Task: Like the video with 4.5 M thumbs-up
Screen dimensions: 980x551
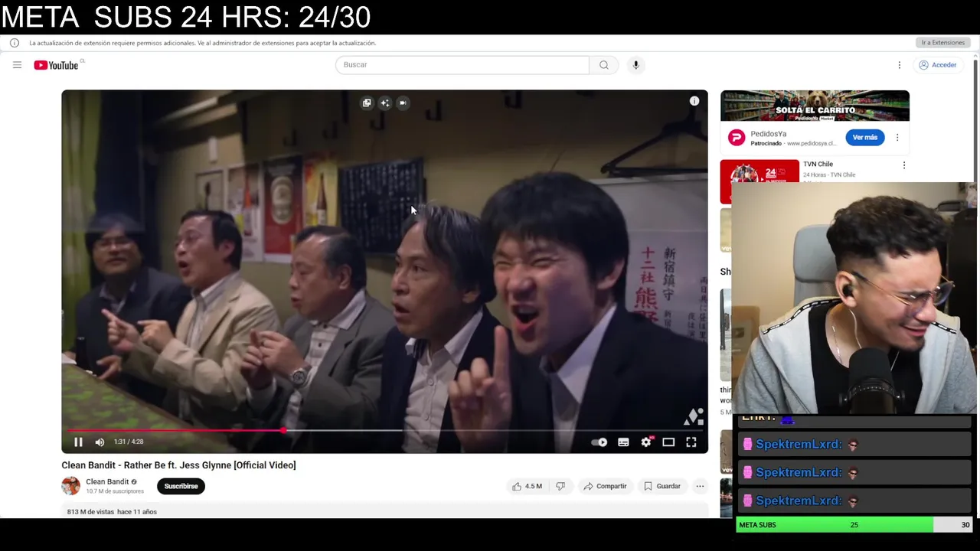Action: point(527,486)
